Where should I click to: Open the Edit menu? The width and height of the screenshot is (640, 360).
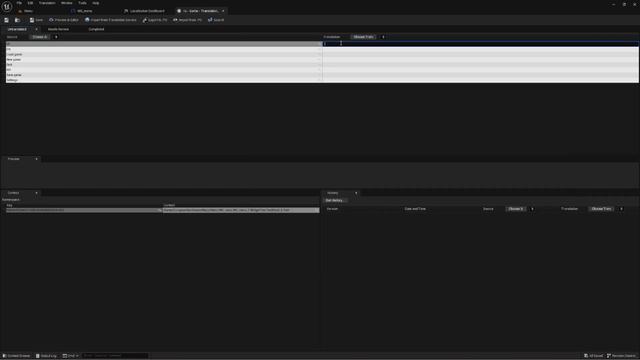(30, 3)
